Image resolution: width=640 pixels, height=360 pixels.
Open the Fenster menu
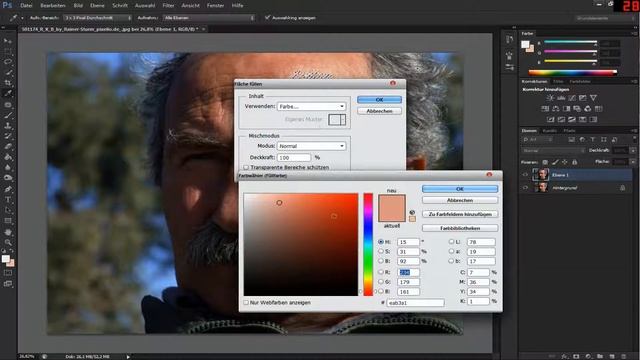(216, 6)
